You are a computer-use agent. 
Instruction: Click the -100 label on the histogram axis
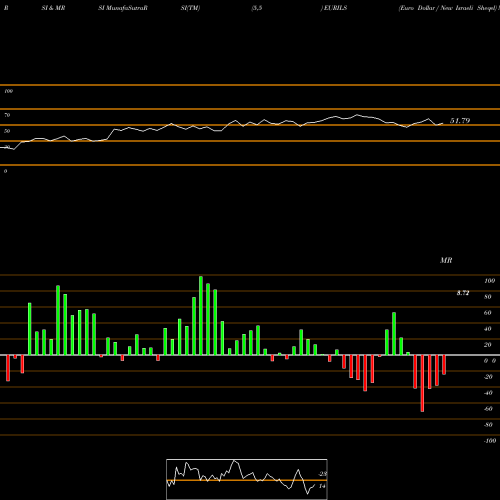tap(489, 441)
